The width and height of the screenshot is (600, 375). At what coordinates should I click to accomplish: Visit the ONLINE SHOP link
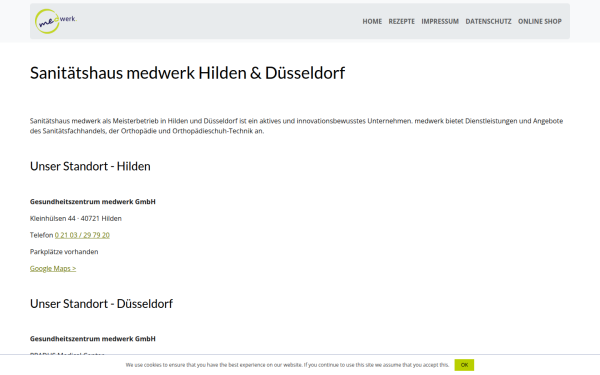[540, 21]
